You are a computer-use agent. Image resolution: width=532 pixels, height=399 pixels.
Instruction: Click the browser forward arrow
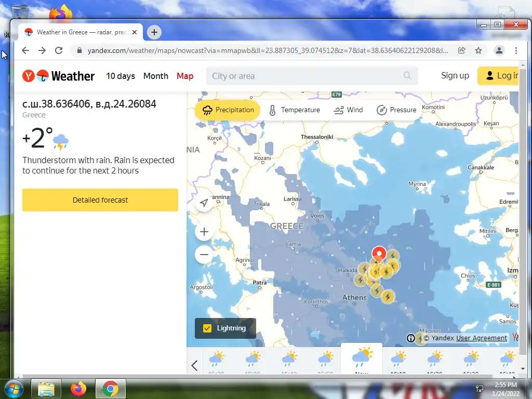[x=42, y=50]
